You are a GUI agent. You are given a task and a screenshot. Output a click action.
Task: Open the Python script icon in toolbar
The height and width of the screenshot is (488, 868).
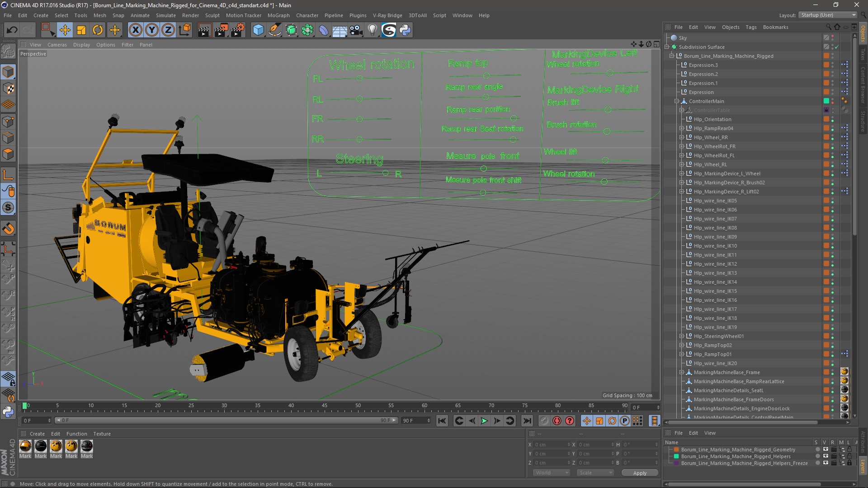(405, 30)
